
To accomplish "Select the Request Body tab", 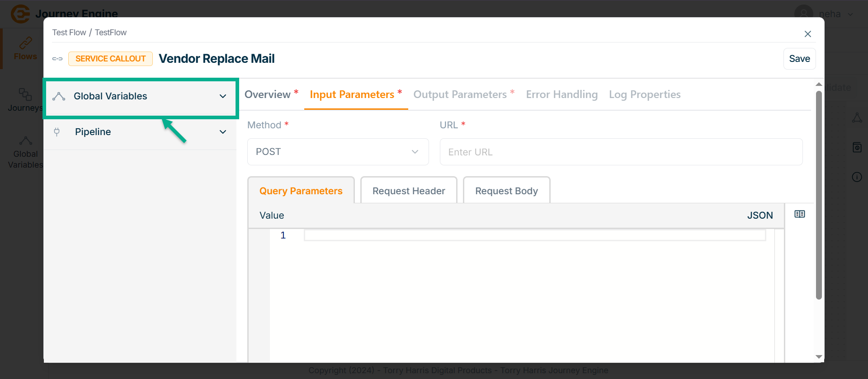I will (x=506, y=191).
